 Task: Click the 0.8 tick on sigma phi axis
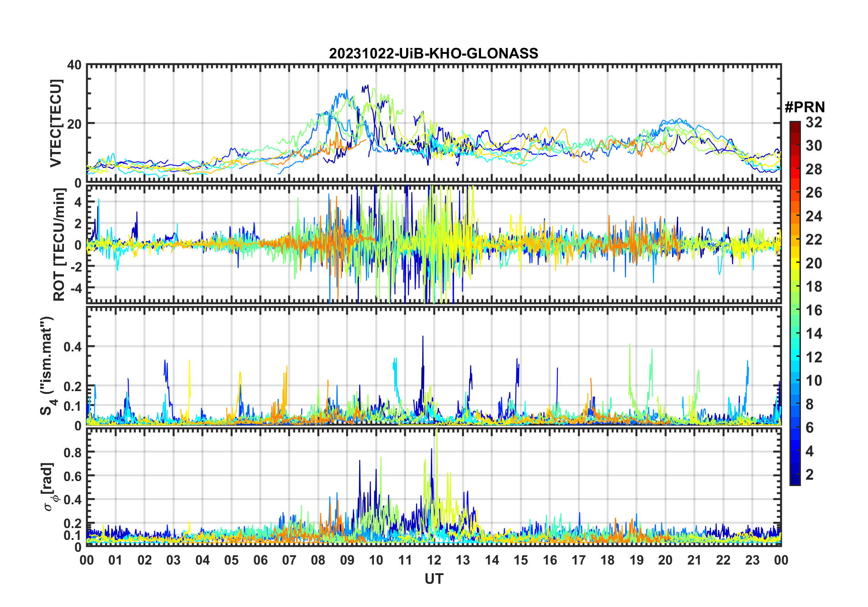[x=73, y=452]
